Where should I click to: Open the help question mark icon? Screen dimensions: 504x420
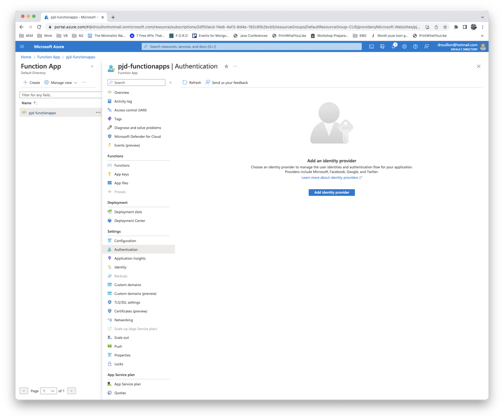pyautogui.click(x=415, y=46)
